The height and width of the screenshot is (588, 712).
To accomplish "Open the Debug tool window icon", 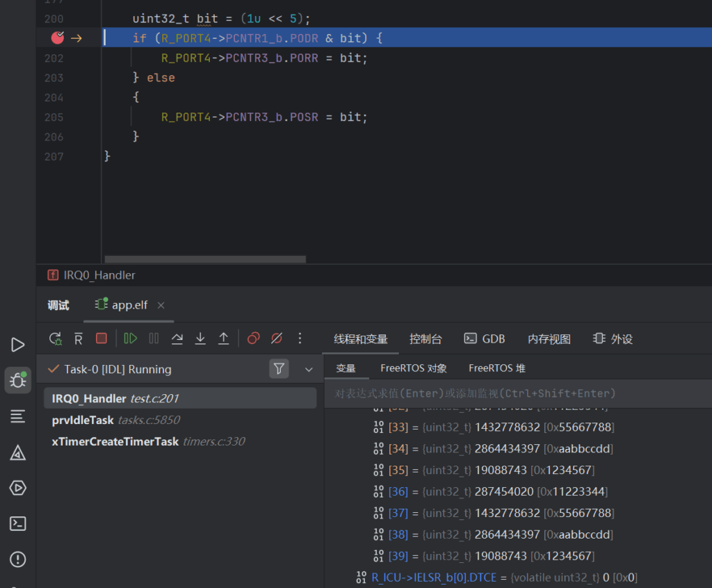I will [17, 380].
